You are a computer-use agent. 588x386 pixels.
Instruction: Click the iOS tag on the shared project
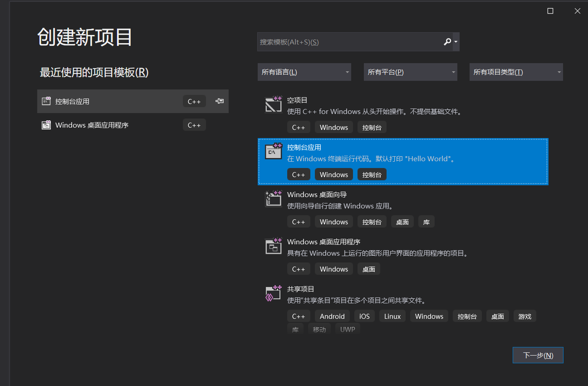click(x=364, y=316)
